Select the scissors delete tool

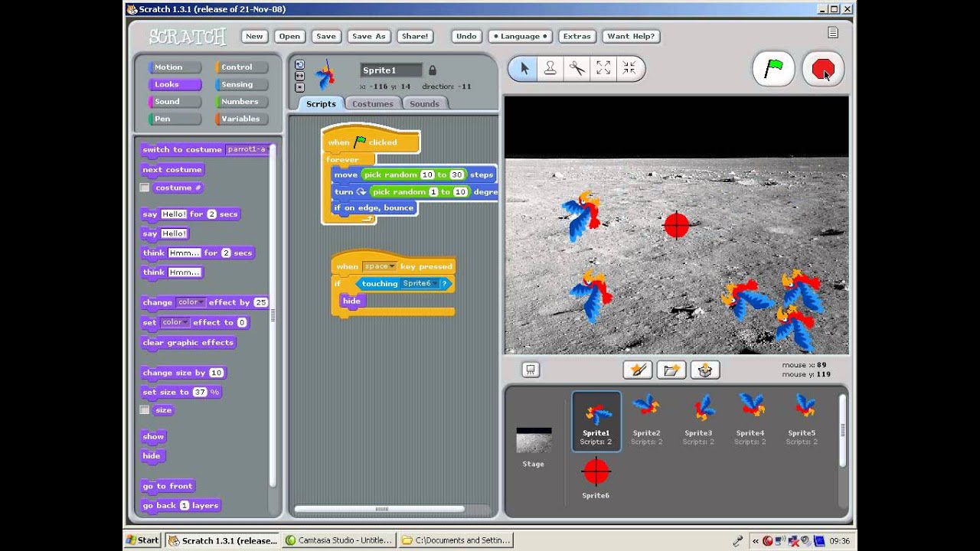[577, 68]
